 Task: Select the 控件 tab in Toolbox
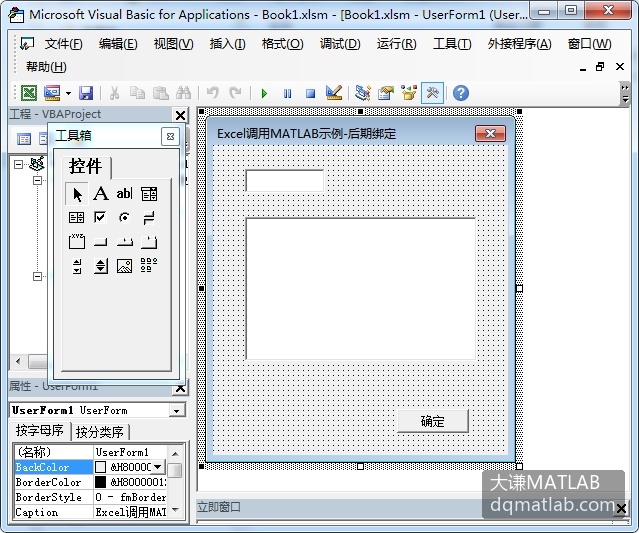[86, 166]
